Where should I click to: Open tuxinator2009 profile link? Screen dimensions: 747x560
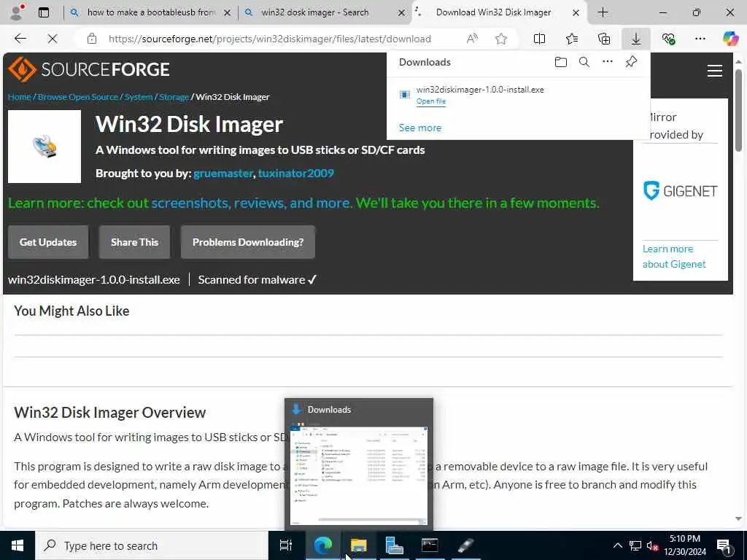coord(296,174)
